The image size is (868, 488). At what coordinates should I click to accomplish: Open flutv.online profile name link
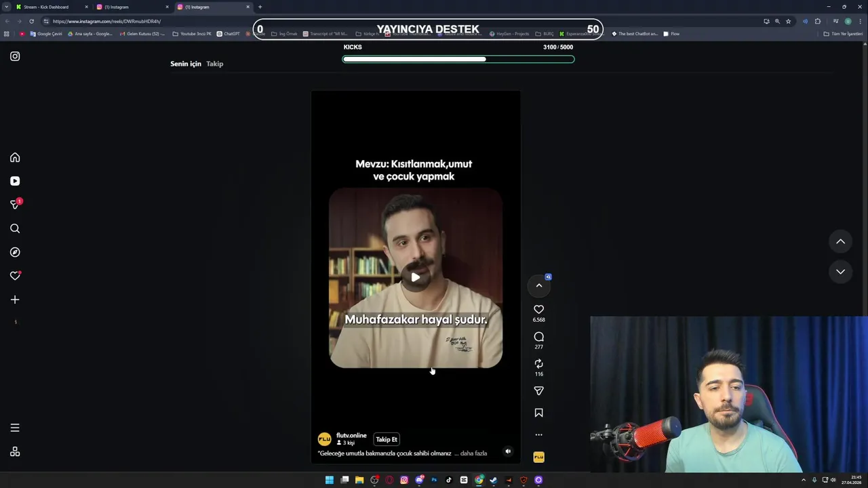tap(351, 436)
